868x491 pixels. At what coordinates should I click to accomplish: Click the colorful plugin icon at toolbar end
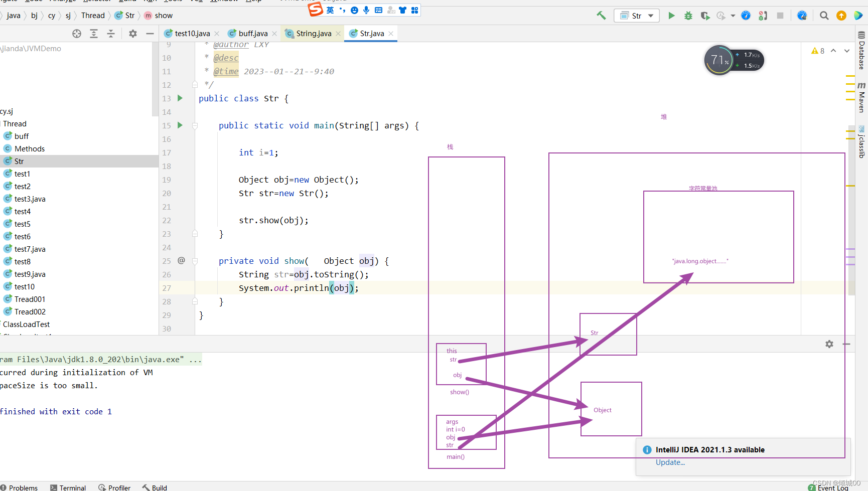click(x=858, y=16)
